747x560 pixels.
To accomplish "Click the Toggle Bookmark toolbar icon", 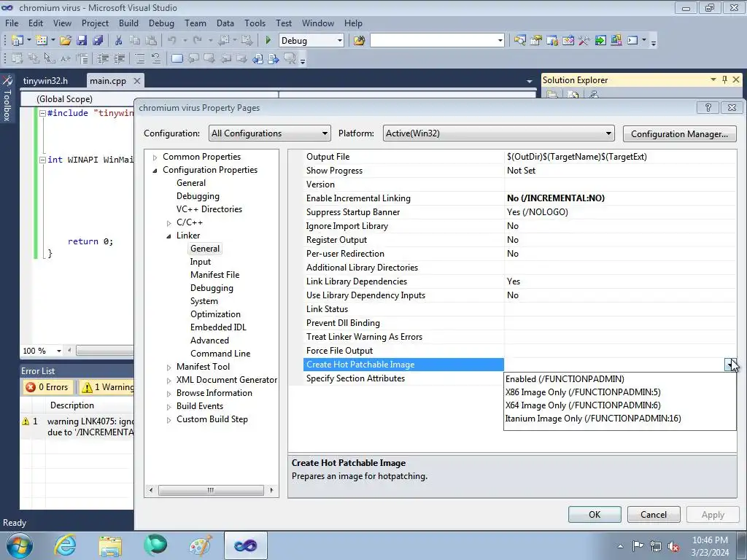I will [177, 58].
